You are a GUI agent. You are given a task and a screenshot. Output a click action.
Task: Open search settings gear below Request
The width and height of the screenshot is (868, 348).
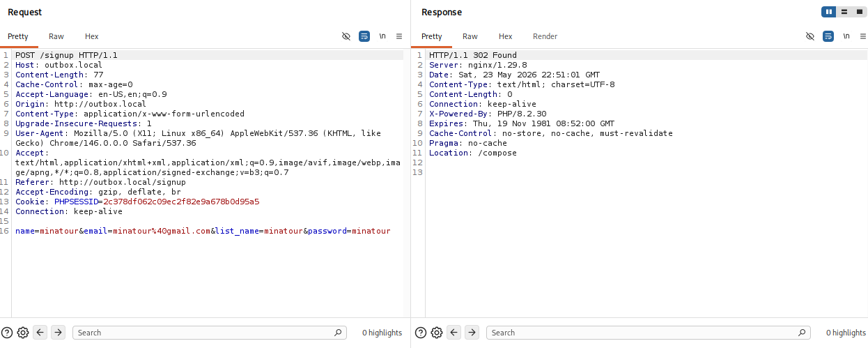coord(22,333)
